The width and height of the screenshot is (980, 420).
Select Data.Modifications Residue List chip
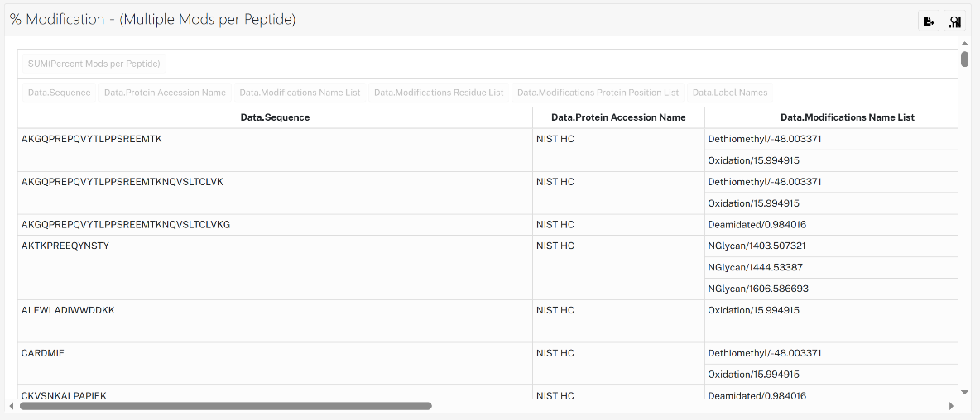click(x=439, y=93)
